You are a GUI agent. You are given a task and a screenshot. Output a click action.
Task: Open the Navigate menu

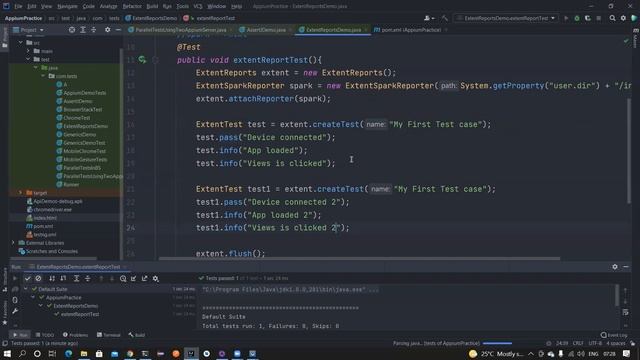[67, 6]
